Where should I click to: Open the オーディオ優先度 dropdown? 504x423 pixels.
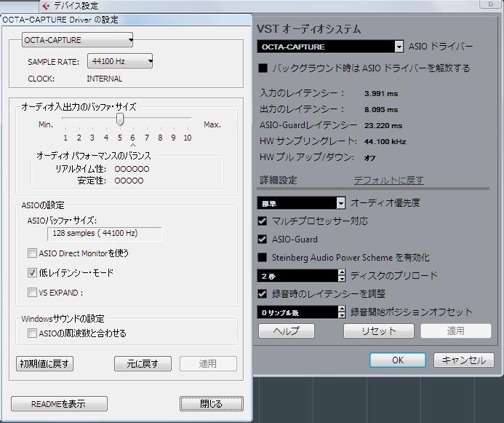pyautogui.click(x=301, y=203)
